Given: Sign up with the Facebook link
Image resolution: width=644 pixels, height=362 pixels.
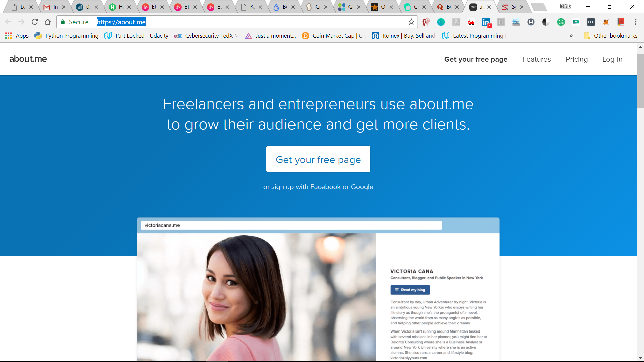Looking at the screenshot, I should 325,187.
